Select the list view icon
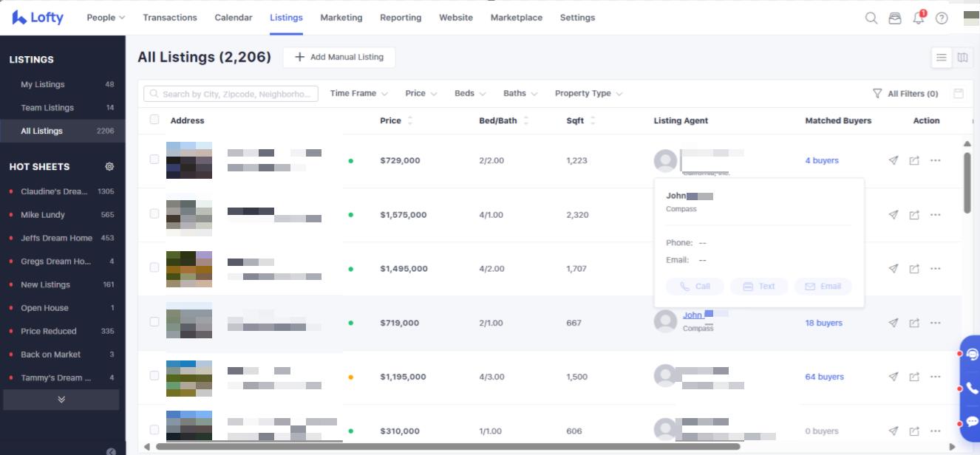 (x=941, y=58)
